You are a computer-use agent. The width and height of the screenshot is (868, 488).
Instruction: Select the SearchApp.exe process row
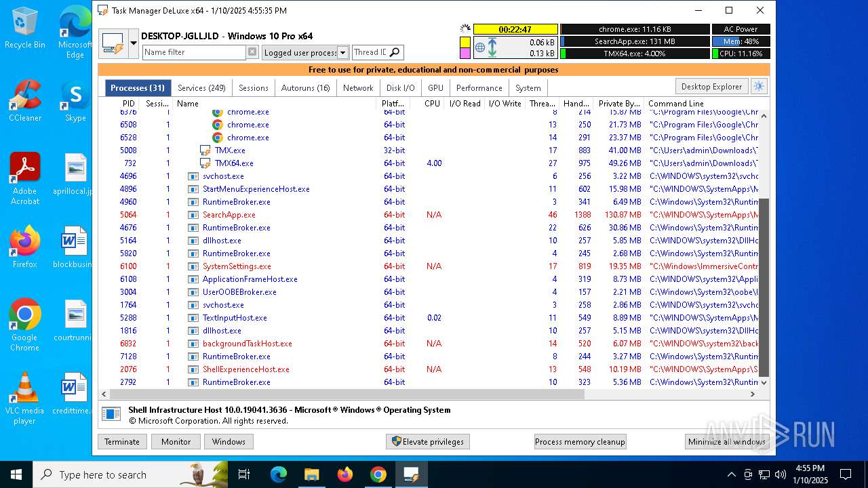[430, 215]
